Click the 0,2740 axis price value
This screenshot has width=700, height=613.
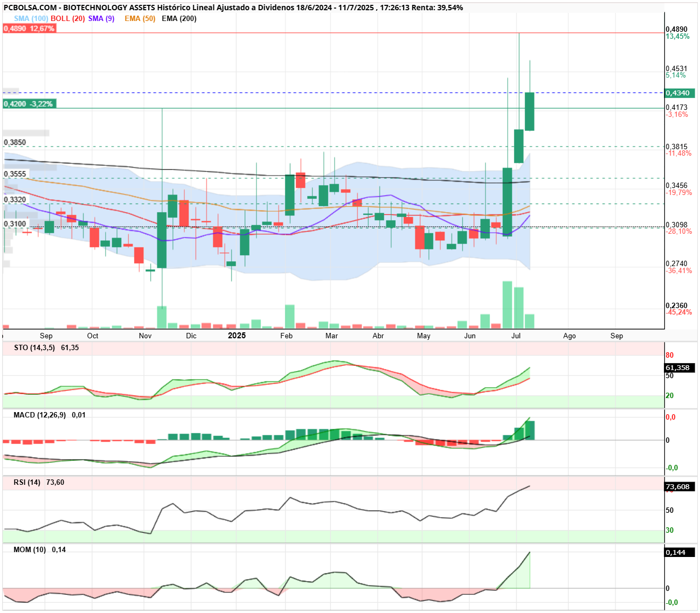coord(677,263)
